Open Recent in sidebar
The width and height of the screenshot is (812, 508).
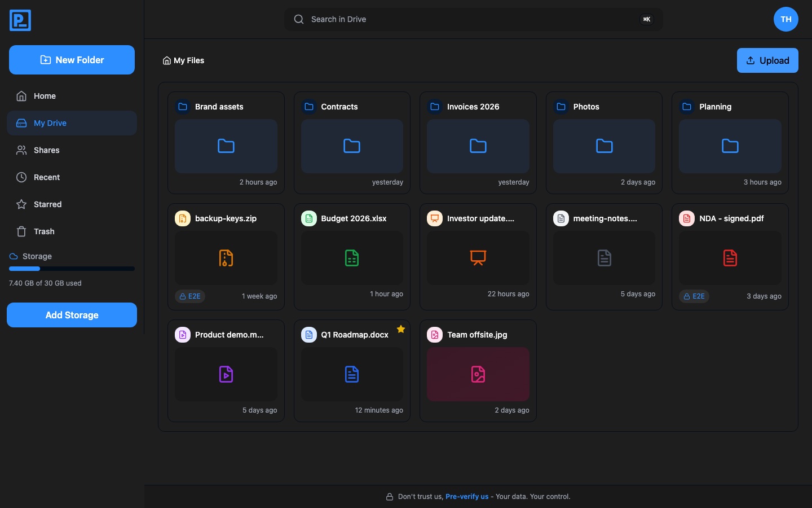pos(72,177)
